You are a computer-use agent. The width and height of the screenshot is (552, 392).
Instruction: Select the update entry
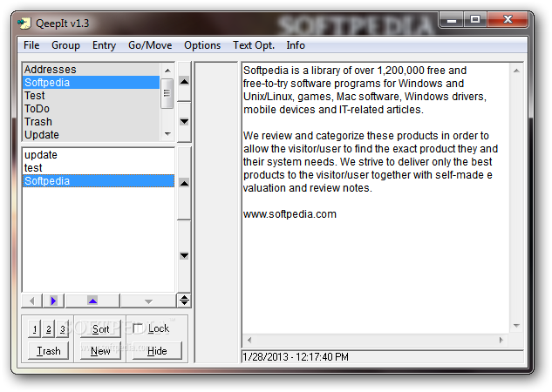(x=99, y=155)
